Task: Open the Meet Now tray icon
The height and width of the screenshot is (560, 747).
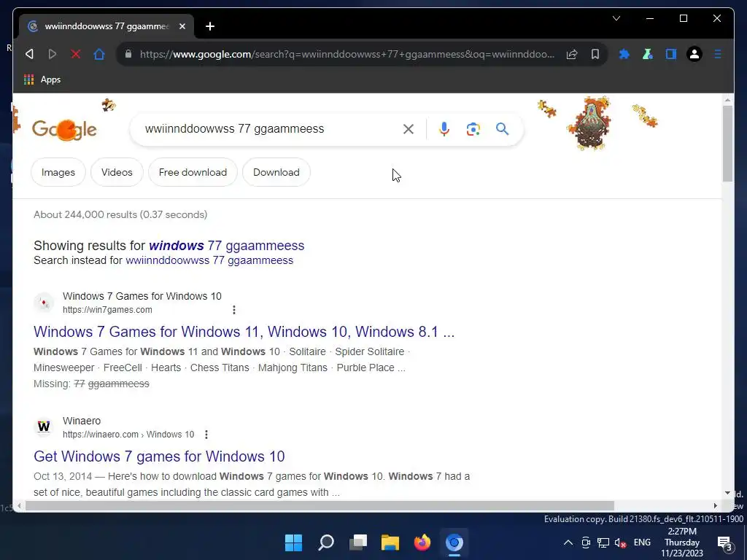Action: tap(586, 542)
